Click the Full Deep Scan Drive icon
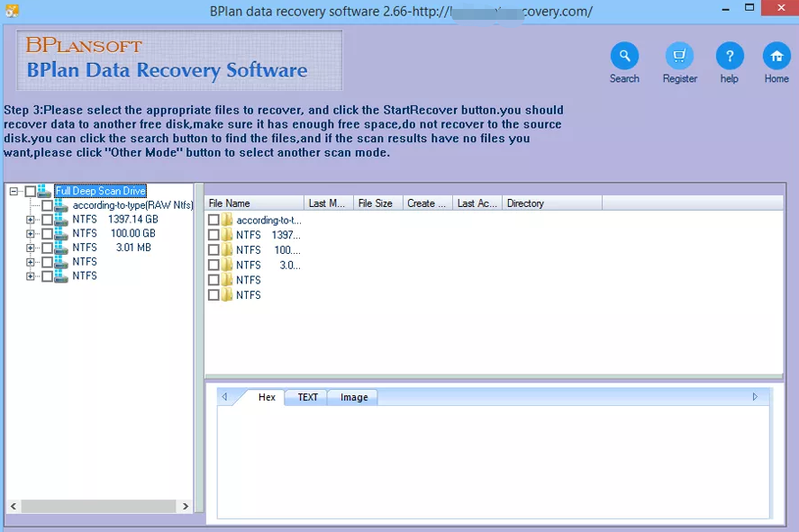 coord(45,191)
